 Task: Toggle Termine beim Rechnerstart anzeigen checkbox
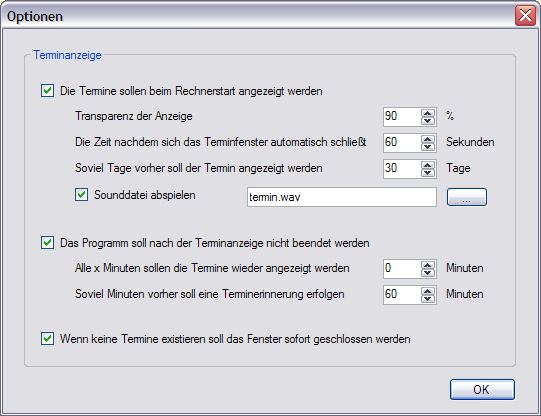[x=47, y=91]
